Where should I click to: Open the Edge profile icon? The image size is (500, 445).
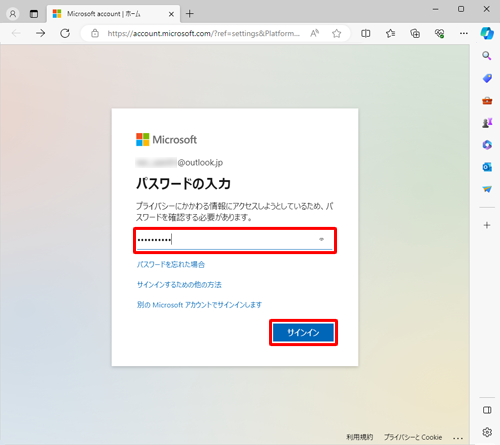13,14
